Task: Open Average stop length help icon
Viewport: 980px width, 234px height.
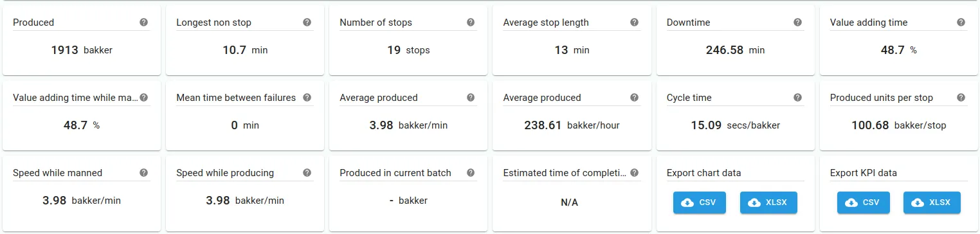Action: coord(635,22)
